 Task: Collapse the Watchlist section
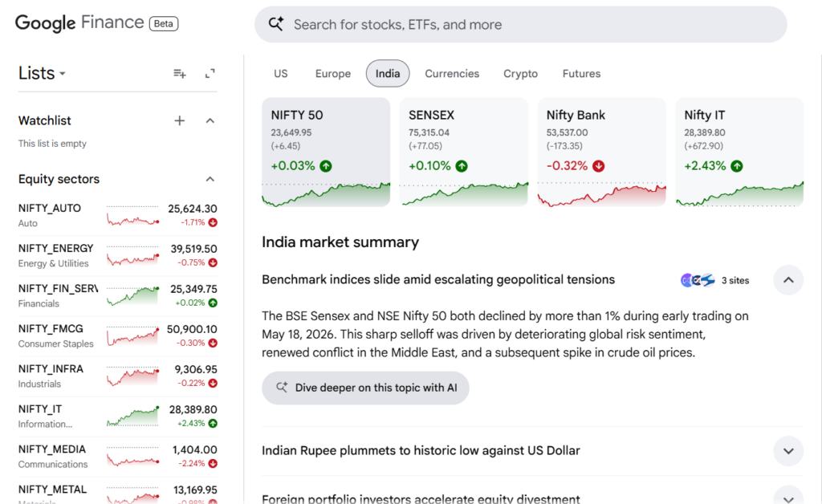[210, 121]
